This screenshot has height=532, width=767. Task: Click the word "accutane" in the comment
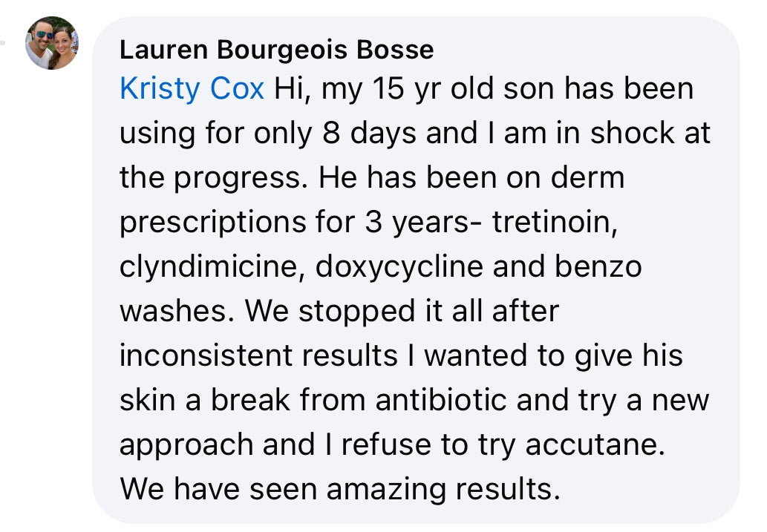coord(595,445)
